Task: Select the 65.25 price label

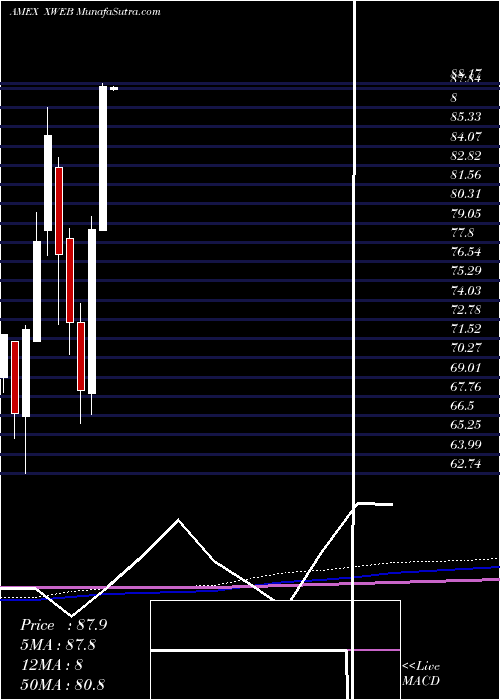Action: (x=466, y=425)
